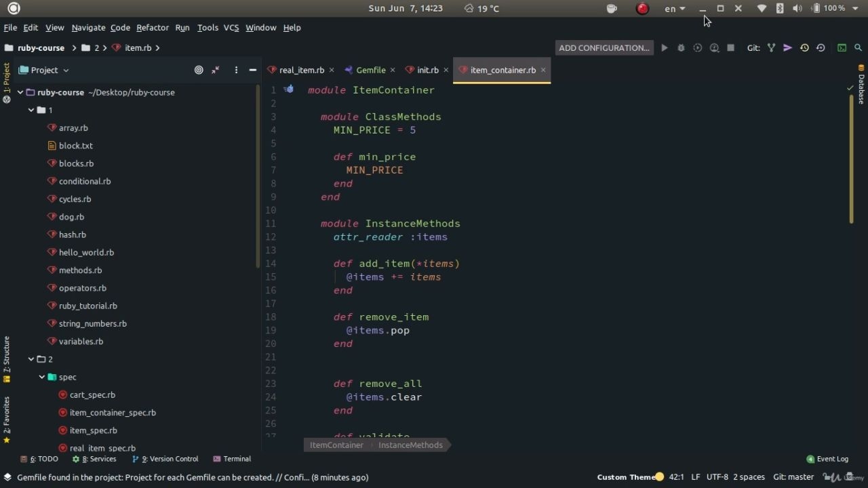Open LF line separator selector
Image resolution: width=868 pixels, height=488 pixels.
[696, 477]
